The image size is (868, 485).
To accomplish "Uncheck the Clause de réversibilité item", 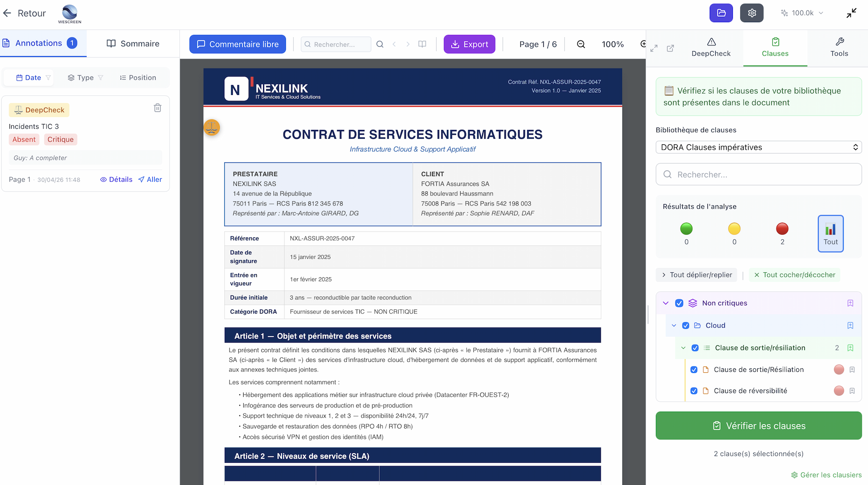I will pos(694,391).
